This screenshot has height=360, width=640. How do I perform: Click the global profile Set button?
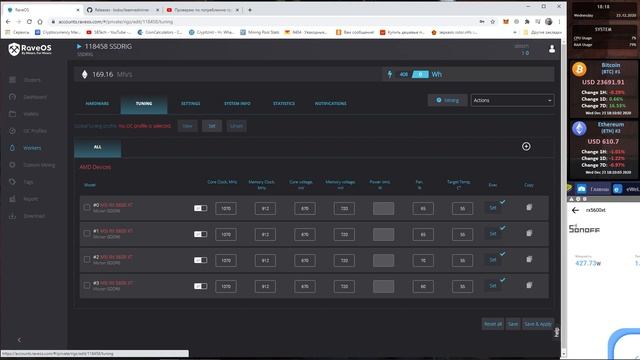tap(212, 126)
